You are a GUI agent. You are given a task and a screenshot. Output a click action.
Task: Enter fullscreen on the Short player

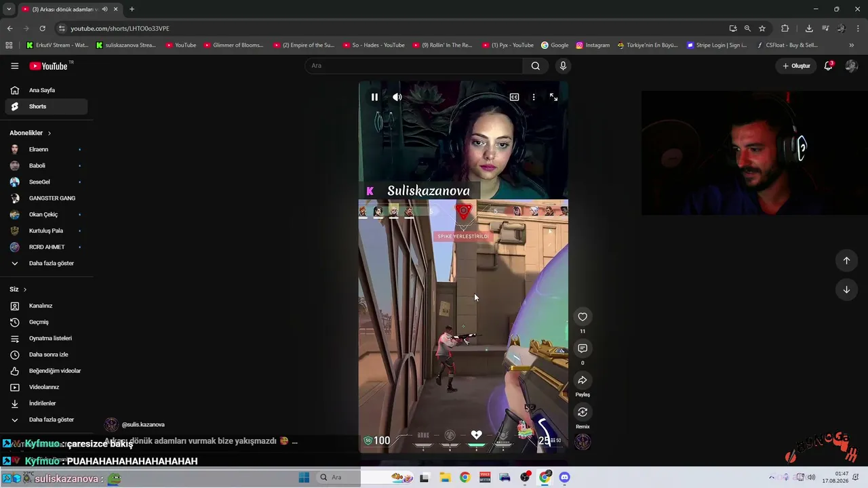(553, 97)
